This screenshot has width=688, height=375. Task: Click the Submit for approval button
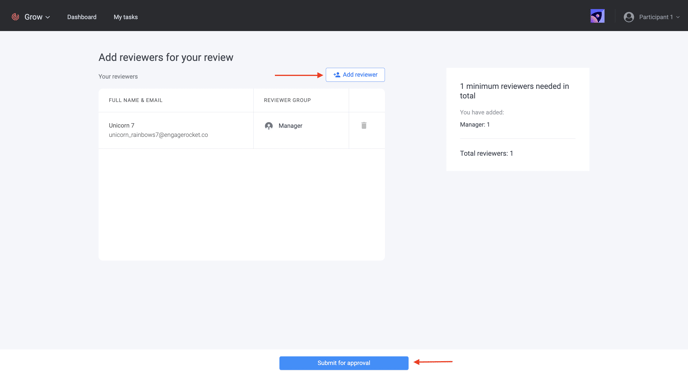click(344, 363)
